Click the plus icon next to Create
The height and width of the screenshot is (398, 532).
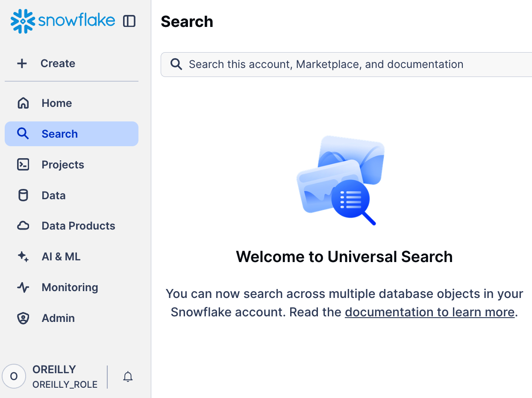(x=22, y=64)
